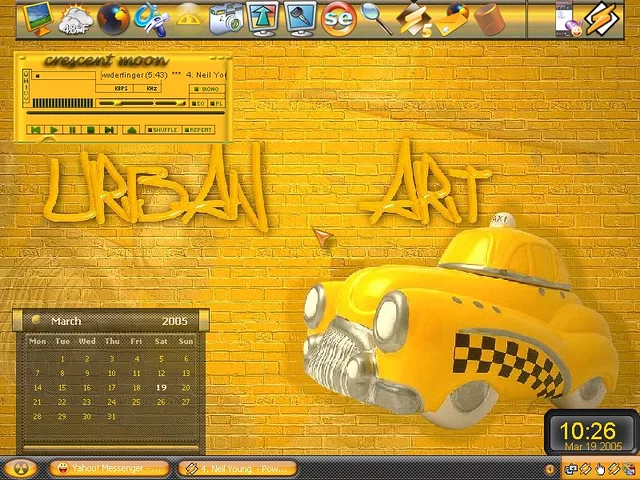Select date 15 in calendar
Image resolution: width=640 pixels, height=480 pixels.
tap(62, 388)
